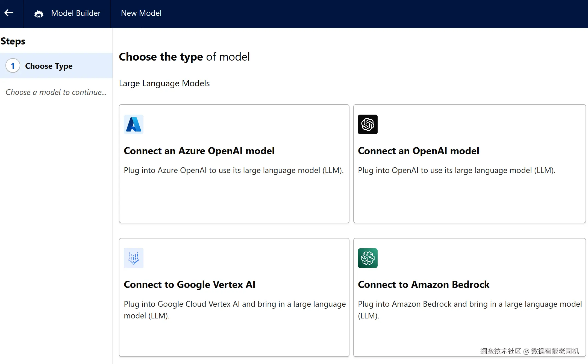Screen dimensions: 588x364
Task: Click 'Connect an Azure OpenAI model' title
Action: pos(199,151)
